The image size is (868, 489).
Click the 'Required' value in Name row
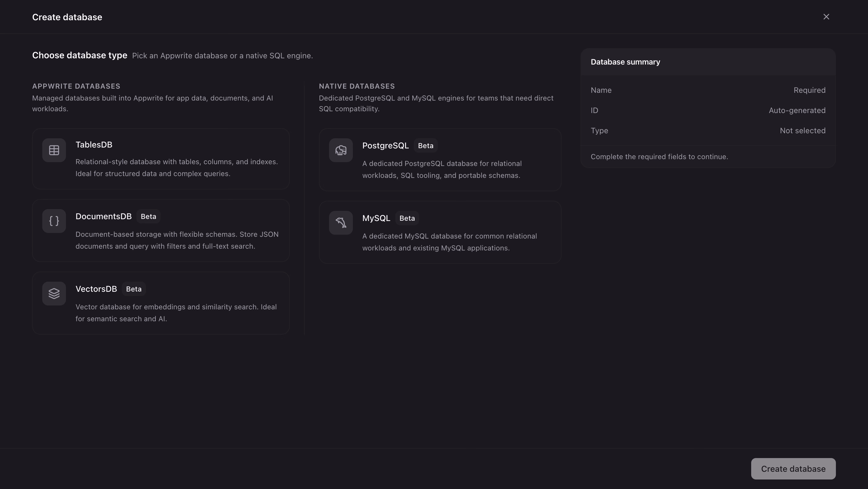pos(809,90)
